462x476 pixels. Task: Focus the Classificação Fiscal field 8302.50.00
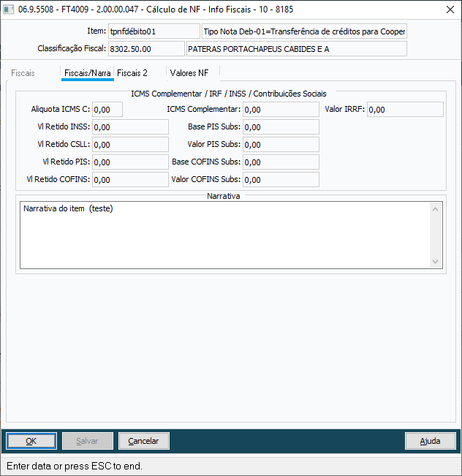(146, 49)
